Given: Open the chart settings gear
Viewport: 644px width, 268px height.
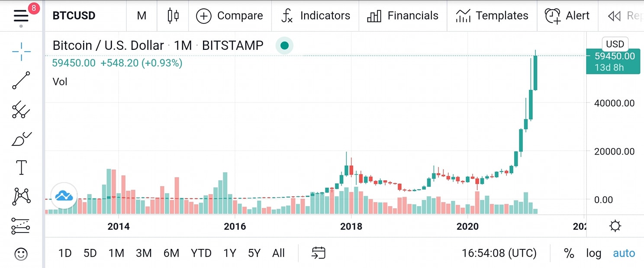Looking at the screenshot, I should (x=615, y=226).
